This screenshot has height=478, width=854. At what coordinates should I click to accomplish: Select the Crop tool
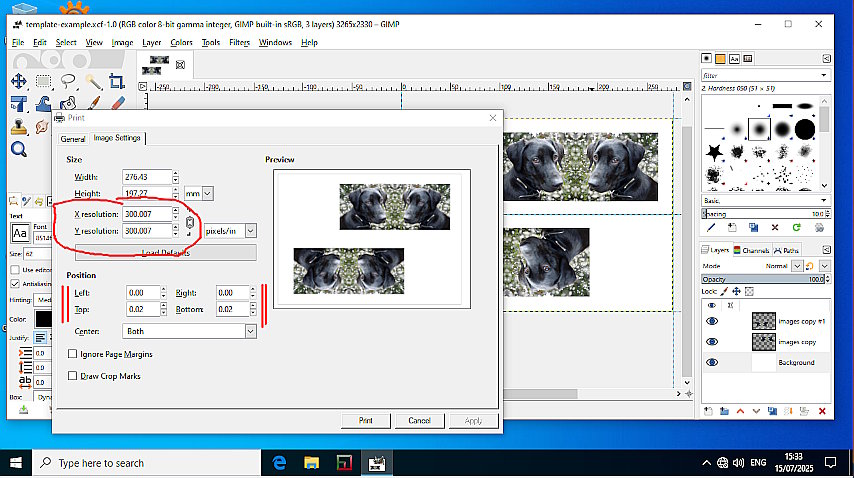117,81
